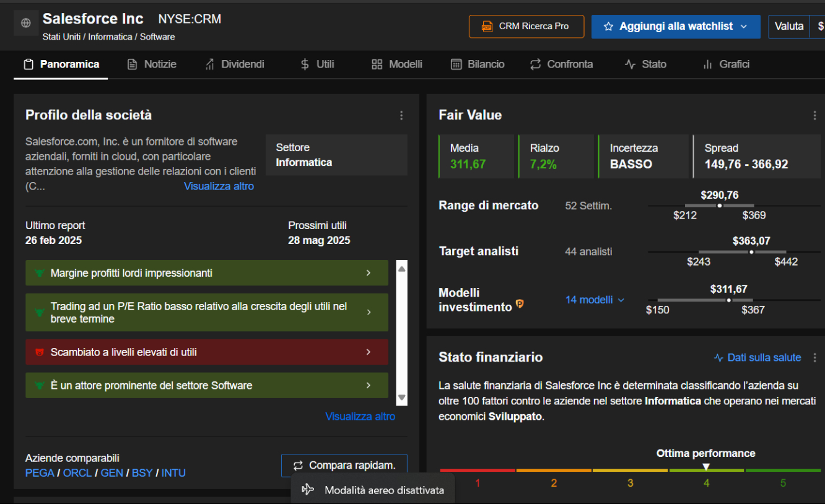Screen dimensions: 825x504
Task: Select the Confronta tab
Action: click(x=561, y=64)
